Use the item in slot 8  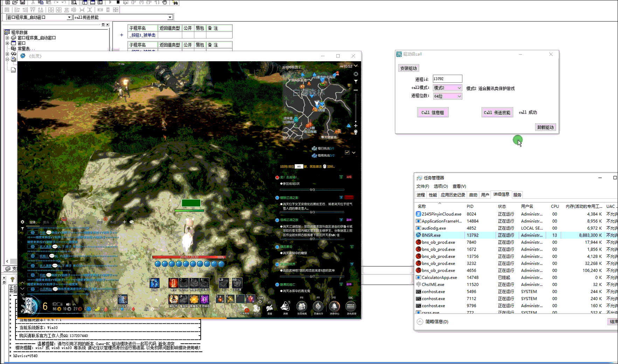pyautogui.click(x=250, y=299)
